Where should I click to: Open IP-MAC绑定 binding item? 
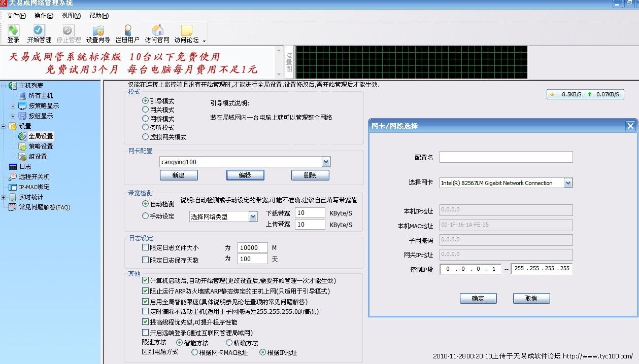[x=34, y=187]
